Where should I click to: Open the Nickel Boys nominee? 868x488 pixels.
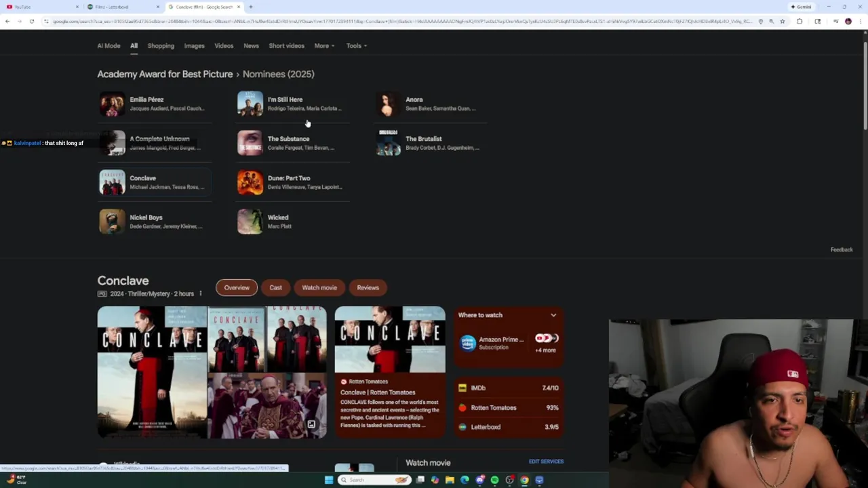click(155, 222)
